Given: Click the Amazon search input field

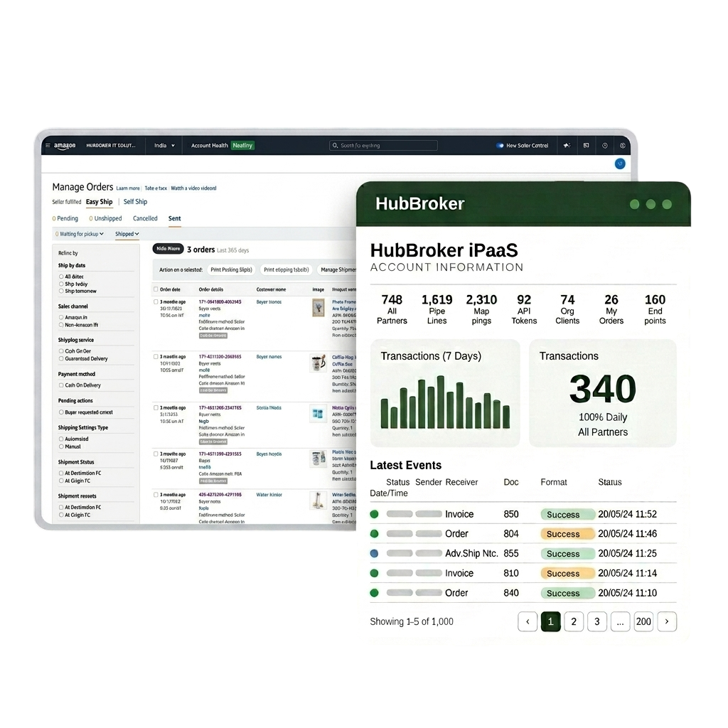Looking at the screenshot, I should [383, 145].
